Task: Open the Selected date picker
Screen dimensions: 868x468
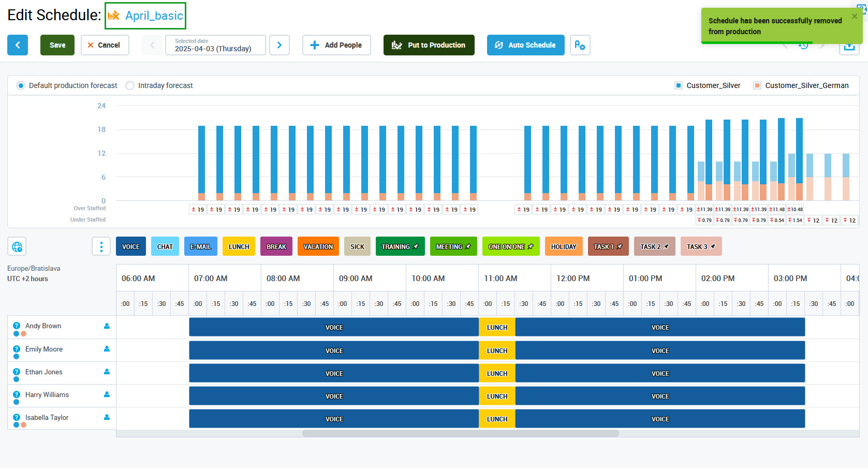Action: [215, 45]
